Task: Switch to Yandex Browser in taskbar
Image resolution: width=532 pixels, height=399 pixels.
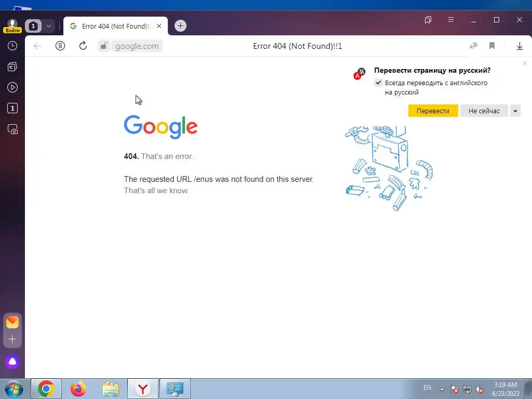Action: click(143, 389)
